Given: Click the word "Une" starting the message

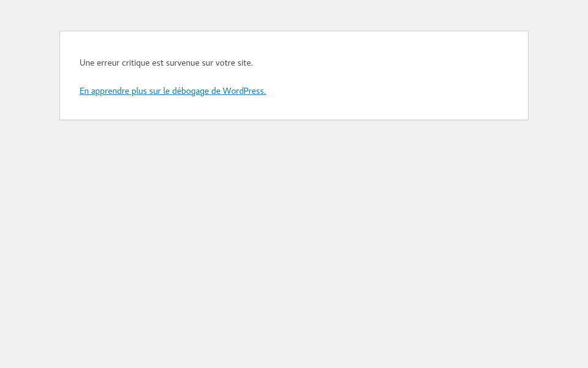Looking at the screenshot, I should coord(87,63).
